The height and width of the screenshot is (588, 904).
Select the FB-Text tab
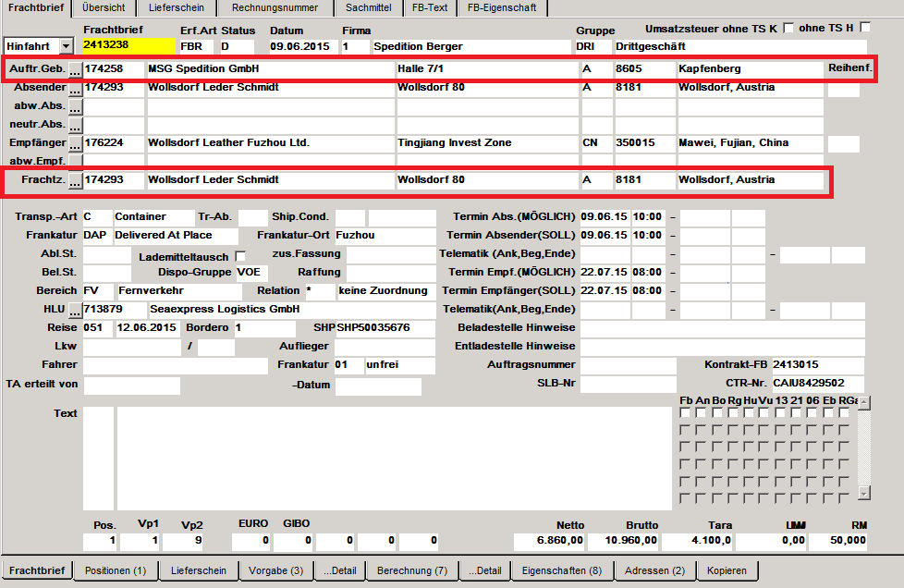[x=430, y=8]
